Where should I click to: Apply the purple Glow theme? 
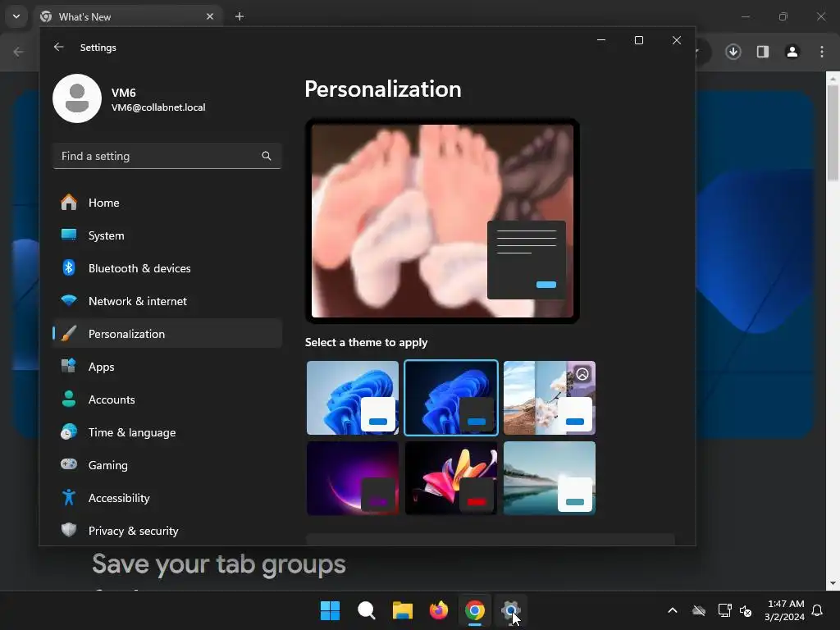click(x=353, y=478)
